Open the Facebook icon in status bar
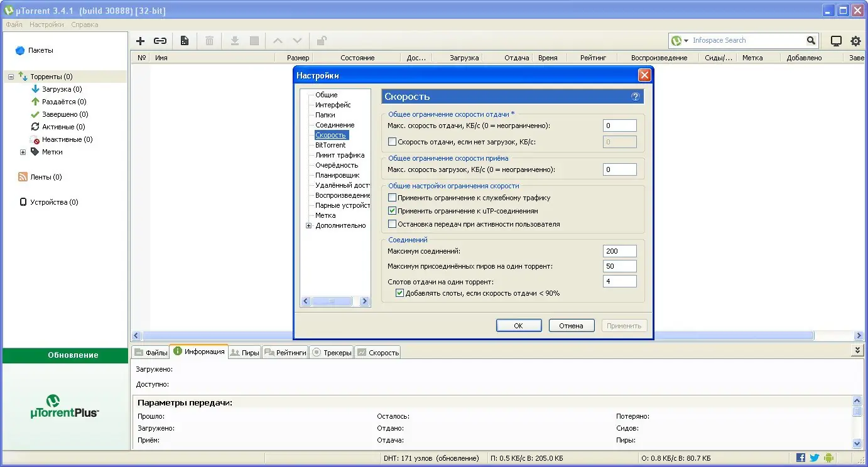The height and width of the screenshot is (467, 868). click(x=801, y=458)
